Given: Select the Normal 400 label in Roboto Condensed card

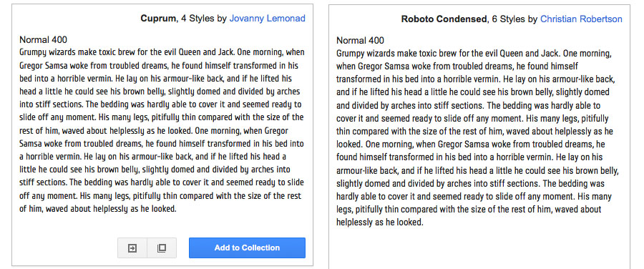Looking at the screenshot, I should tap(360, 40).
